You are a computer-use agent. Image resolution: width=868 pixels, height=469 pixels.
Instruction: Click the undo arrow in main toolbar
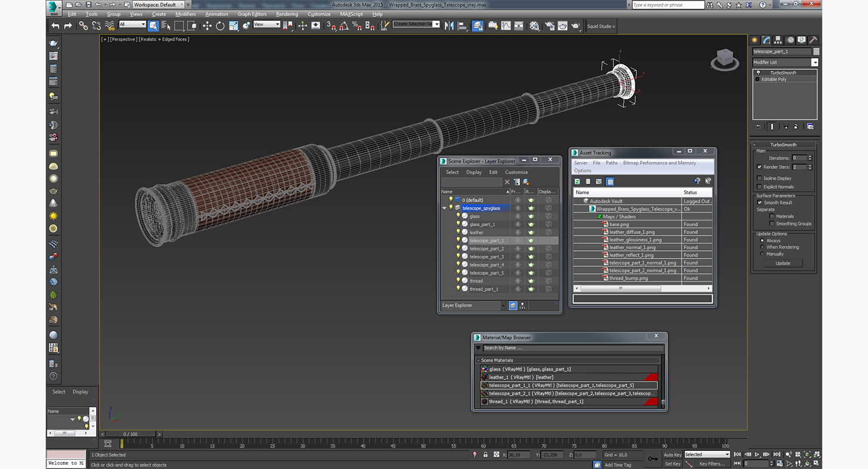[55, 26]
